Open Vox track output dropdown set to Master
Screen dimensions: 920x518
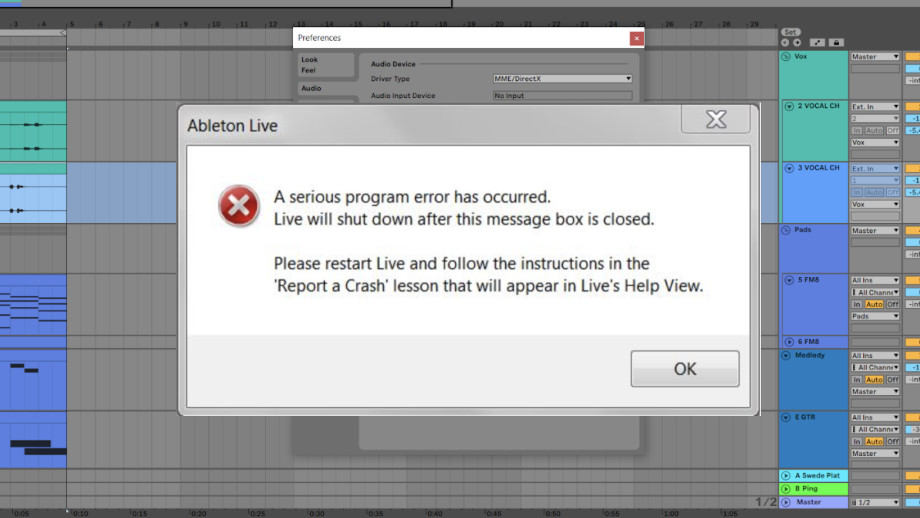click(875, 57)
